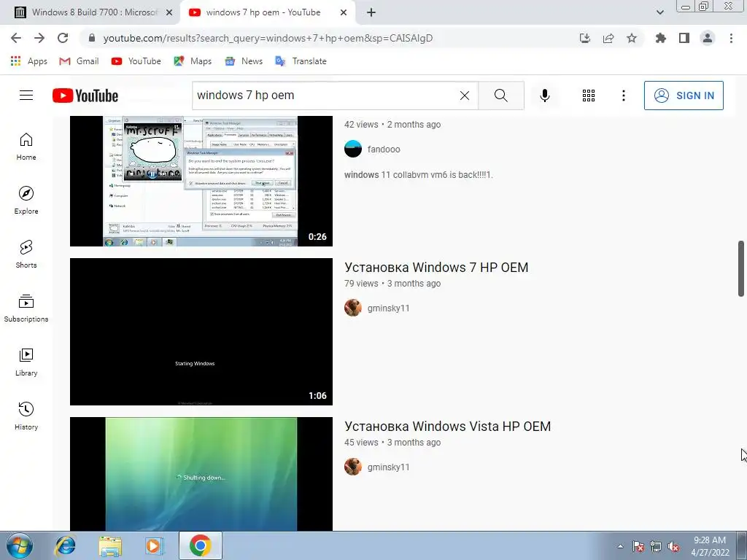Open the Translate bookmark

pos(301,61)
